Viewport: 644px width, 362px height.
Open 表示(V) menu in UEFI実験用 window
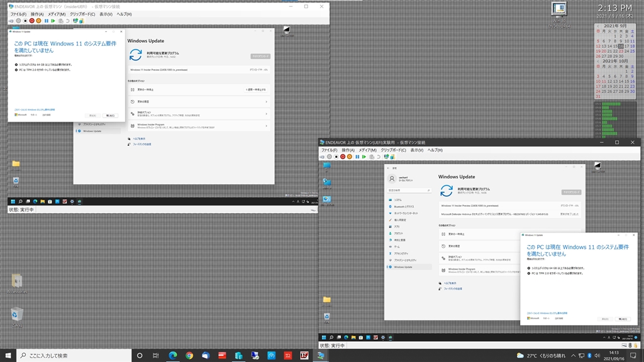(x=416, y=150)
